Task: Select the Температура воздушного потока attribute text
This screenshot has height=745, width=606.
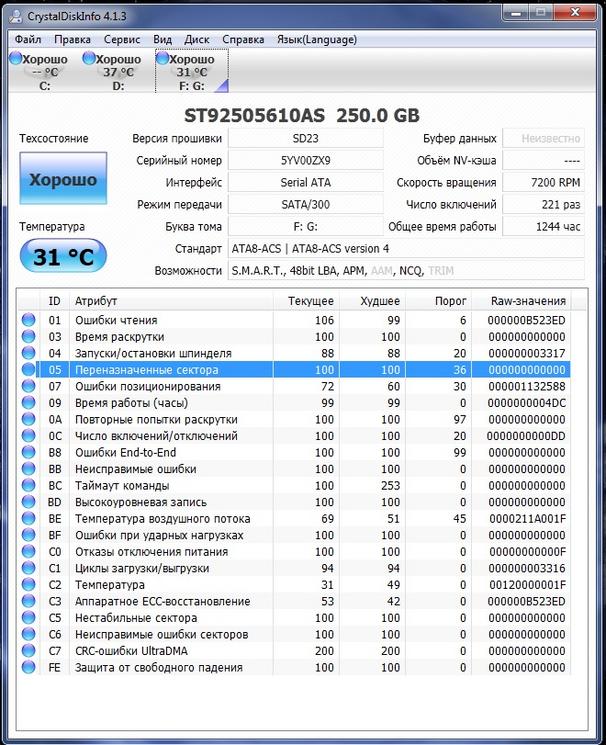Action: pyautogui.click(x=163, y=519)
